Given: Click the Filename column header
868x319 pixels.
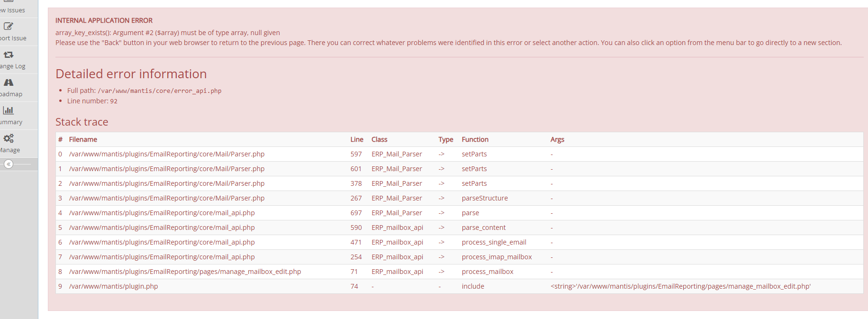Looking at the screenshot, I should coord(83,139).
